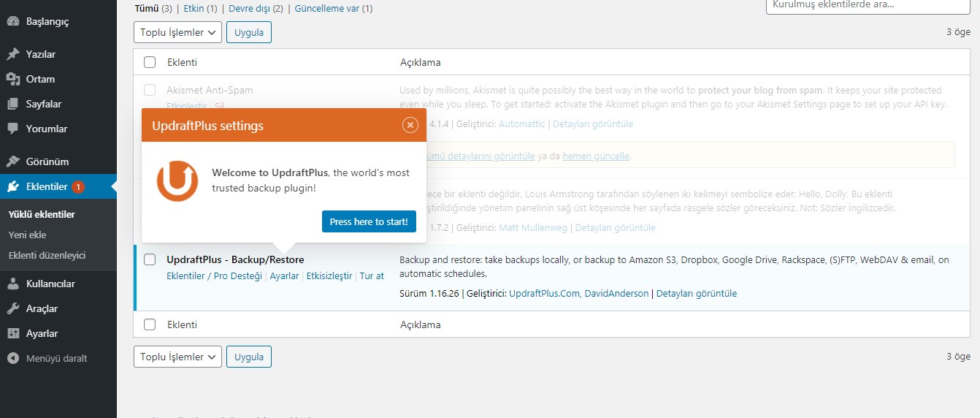Open Akismet Detayları görüntüle link
980x418 pixels.
pyautogui.click(x=593, y=123)
